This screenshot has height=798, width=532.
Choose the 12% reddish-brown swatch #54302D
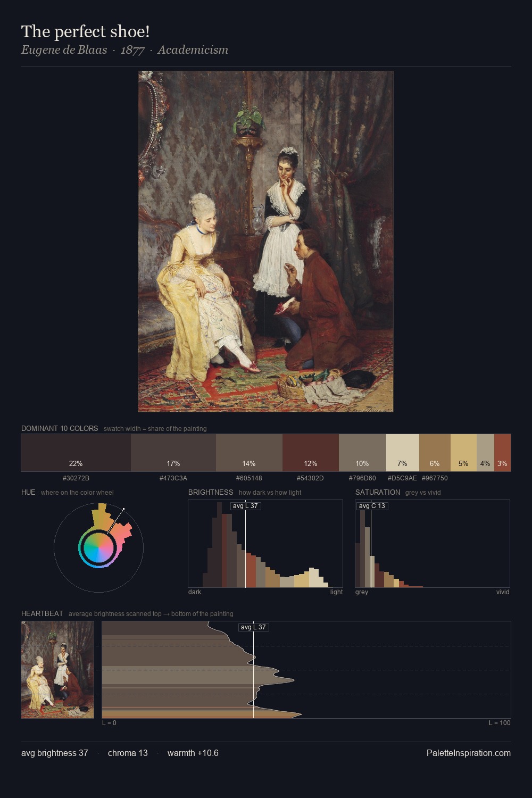(311, 453)
